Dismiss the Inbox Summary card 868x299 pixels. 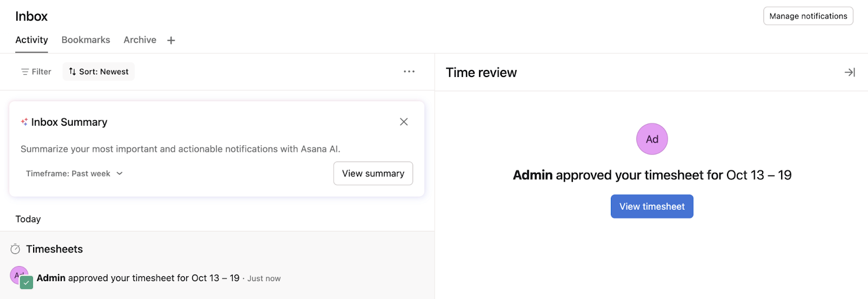click(404, 122)
